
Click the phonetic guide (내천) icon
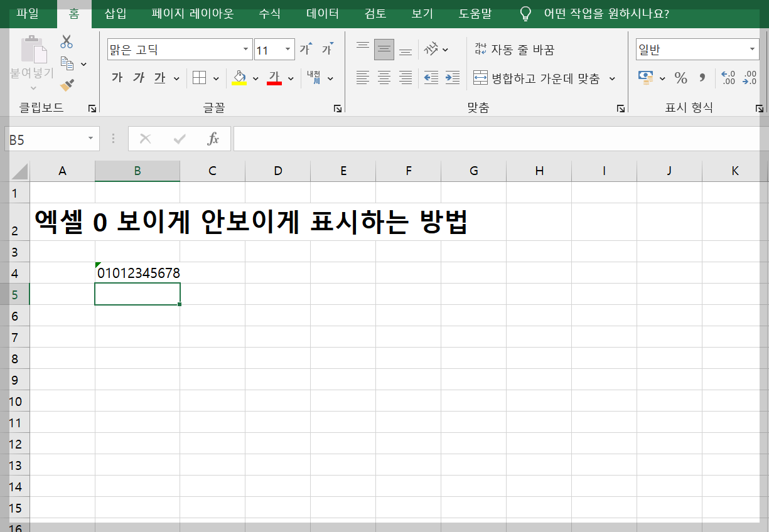coord(314,78)
